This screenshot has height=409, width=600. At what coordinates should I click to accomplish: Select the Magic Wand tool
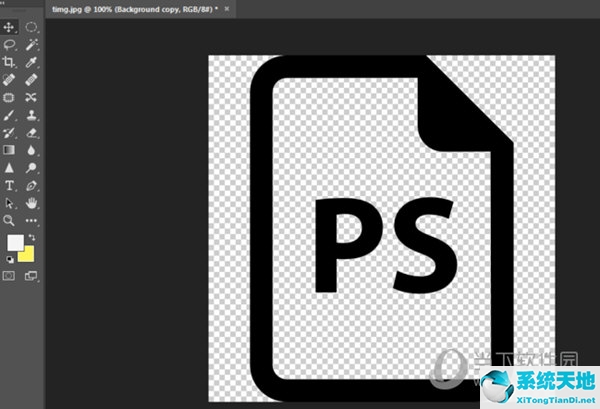[x=32, y=44]
